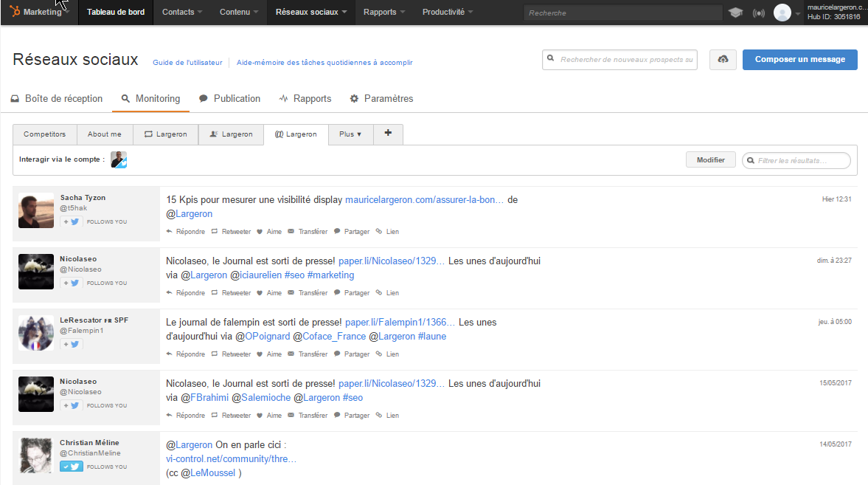
Task: Expand the Réseaux sociaux menu
Action: pyautogui.click(x=311, y=13)
